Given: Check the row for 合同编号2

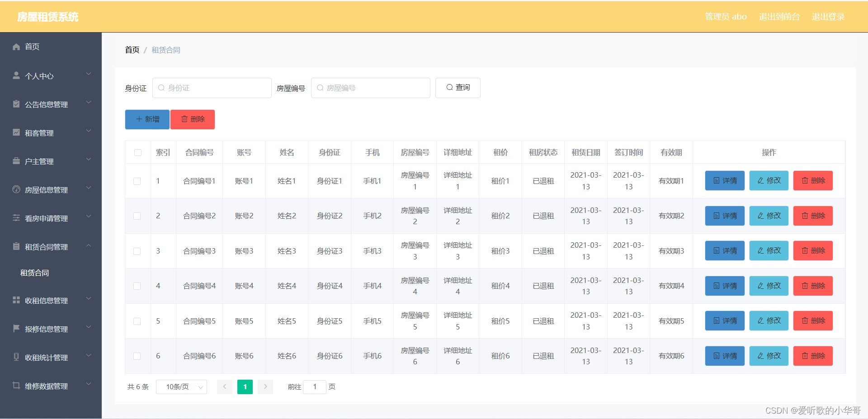Looking at the screenshot, I should click(x=137, y=216).
